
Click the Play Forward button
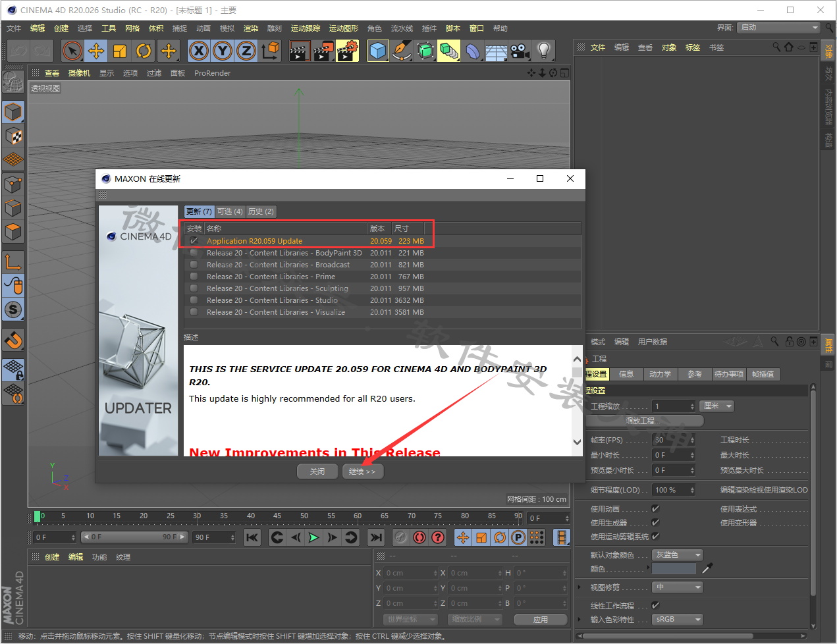pos(313,537)
